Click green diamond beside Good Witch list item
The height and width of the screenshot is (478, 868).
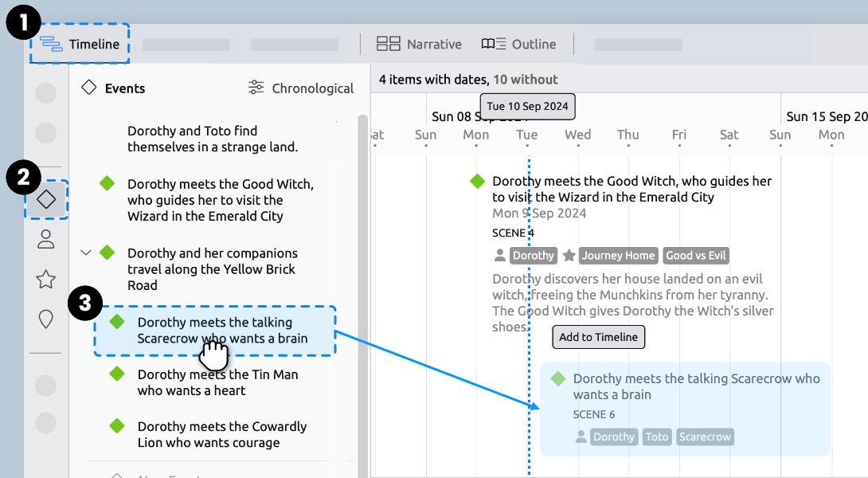(x=108, y=183)
